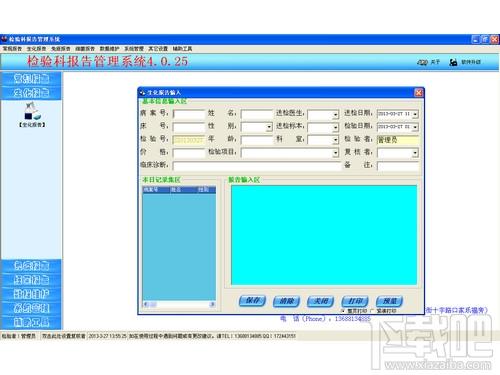500x375 pixels.
Task: Expand the 性别 gender dropdown
Action: tap(269, 127)
